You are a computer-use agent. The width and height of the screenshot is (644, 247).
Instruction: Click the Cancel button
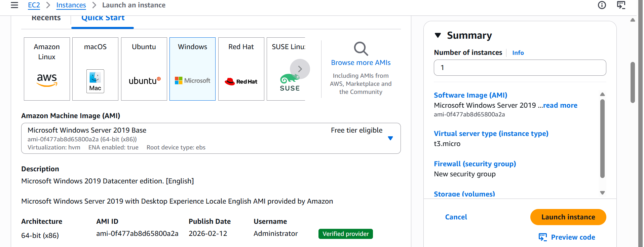[x=456, y=217]
